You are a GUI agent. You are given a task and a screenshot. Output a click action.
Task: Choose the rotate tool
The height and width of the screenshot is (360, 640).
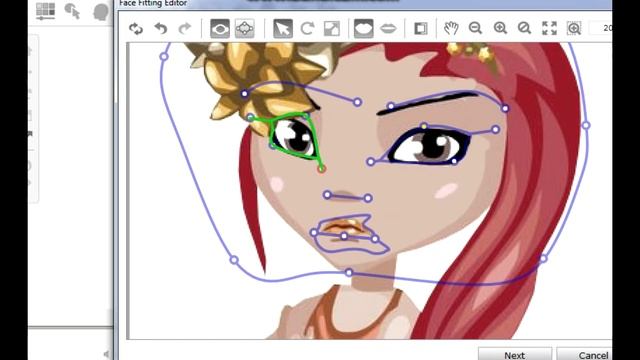coord(307,29)
